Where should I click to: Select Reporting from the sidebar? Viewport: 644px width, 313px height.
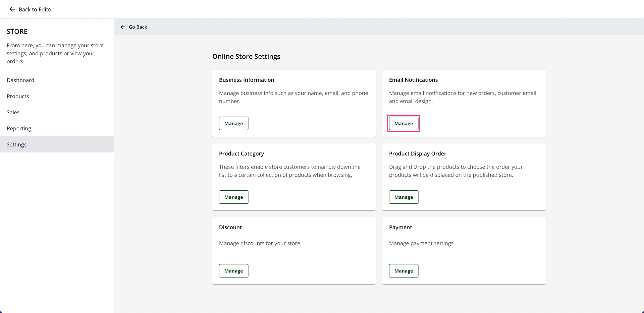pyautogui.click(x=19, y=128)
